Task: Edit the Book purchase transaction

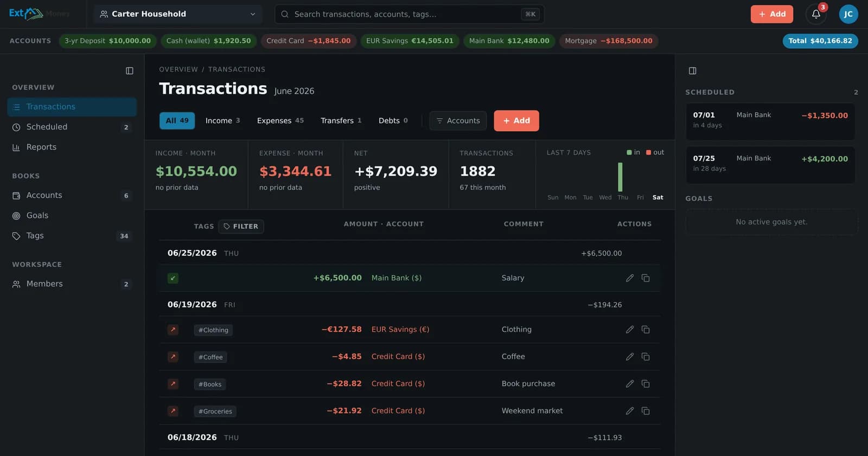Action: tap(630, 384)
